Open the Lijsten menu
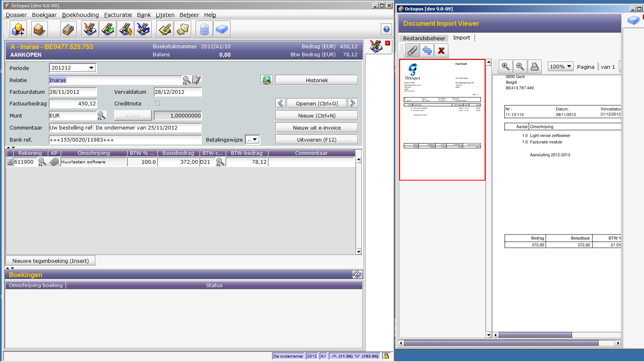 point(165,15)
